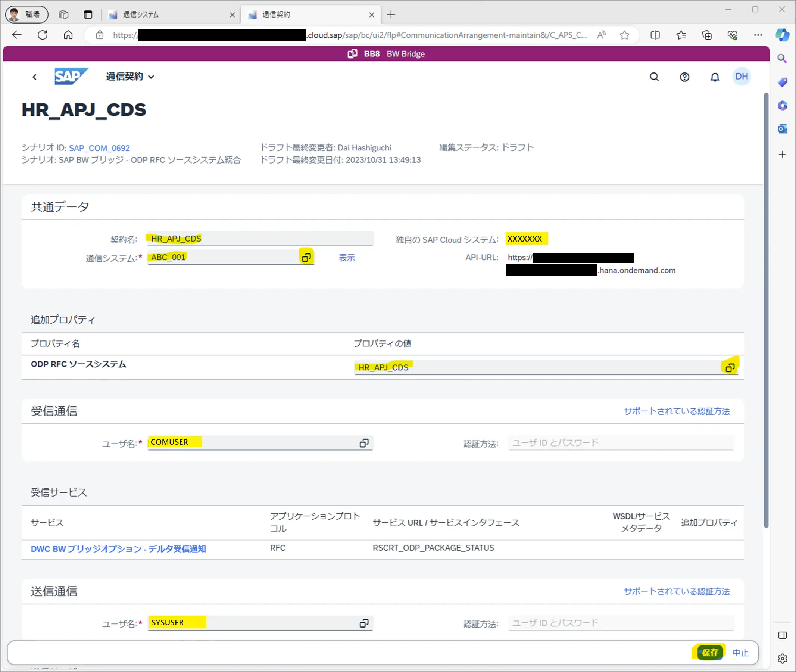Open Outlook sidebar icon

pos(782,129)
